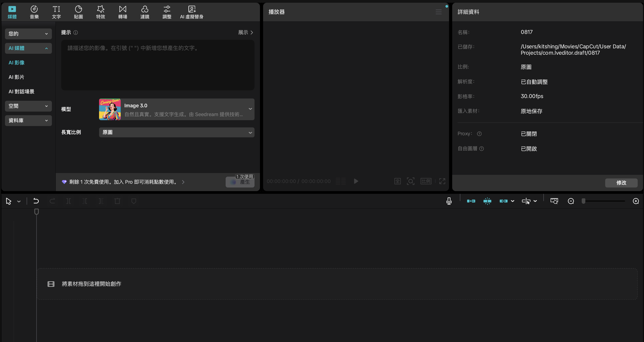Open the 文字 text panel

pyautogui.click(x=56, y=12)
